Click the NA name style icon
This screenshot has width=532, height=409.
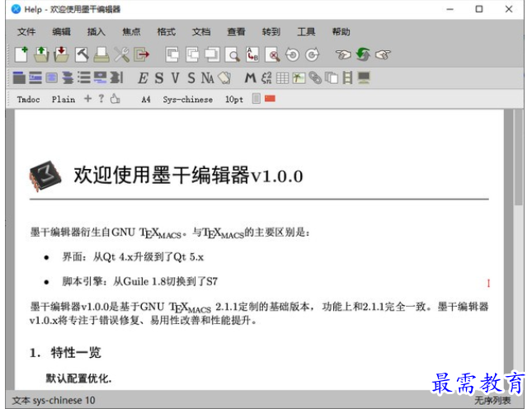click(x=207, y=78)
